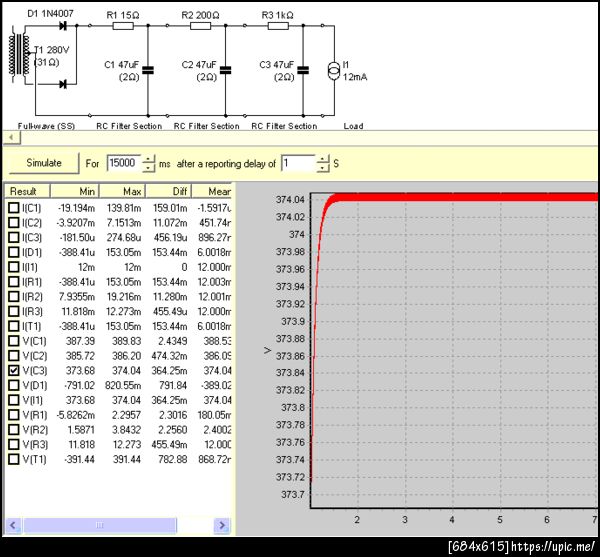Enable the I(T1) result checkbox
This screenshot has height=557, width=600.
[14, 326]
